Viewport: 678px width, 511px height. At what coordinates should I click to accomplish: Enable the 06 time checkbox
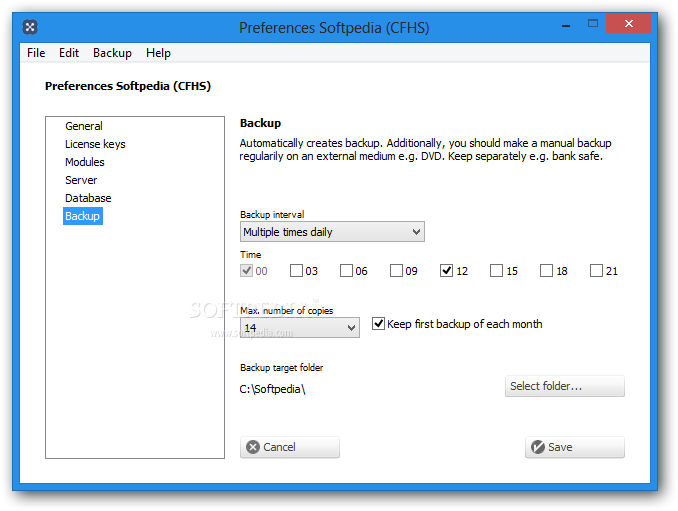(x=346, y=271)
